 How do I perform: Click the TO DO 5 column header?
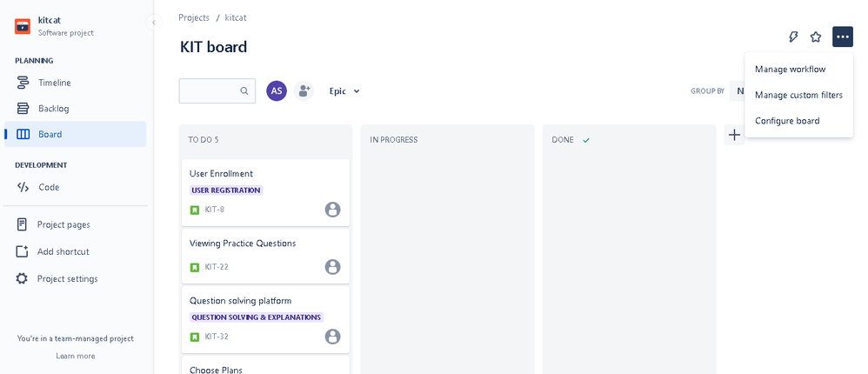tap(204, 140)
